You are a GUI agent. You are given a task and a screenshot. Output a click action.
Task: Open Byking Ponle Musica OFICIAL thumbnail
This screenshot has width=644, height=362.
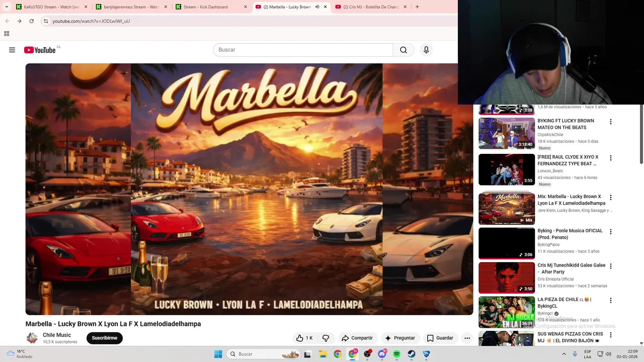tap(507, 243)
